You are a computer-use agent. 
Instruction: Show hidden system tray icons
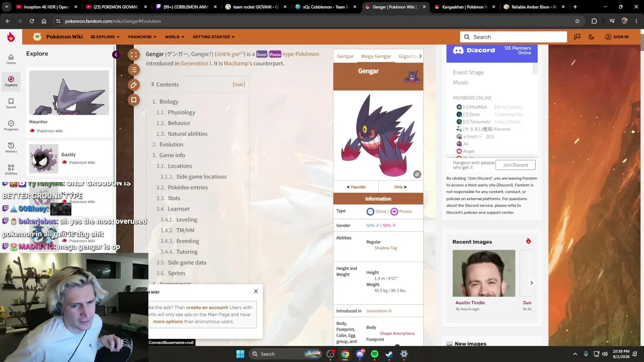(575, 354)
